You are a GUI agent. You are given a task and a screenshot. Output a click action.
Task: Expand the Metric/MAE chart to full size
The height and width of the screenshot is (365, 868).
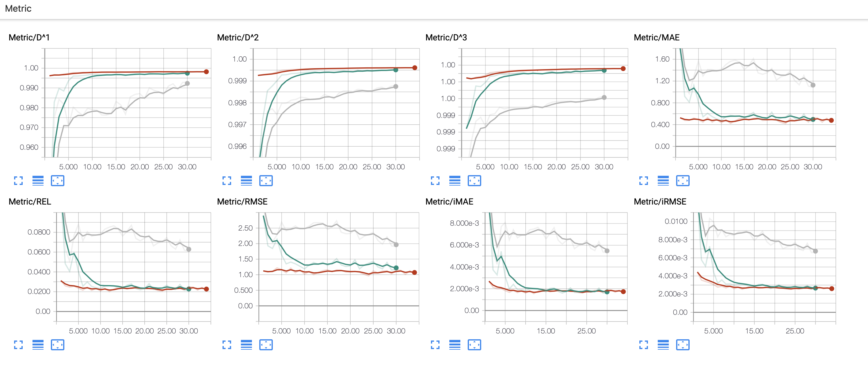[644, 181]
